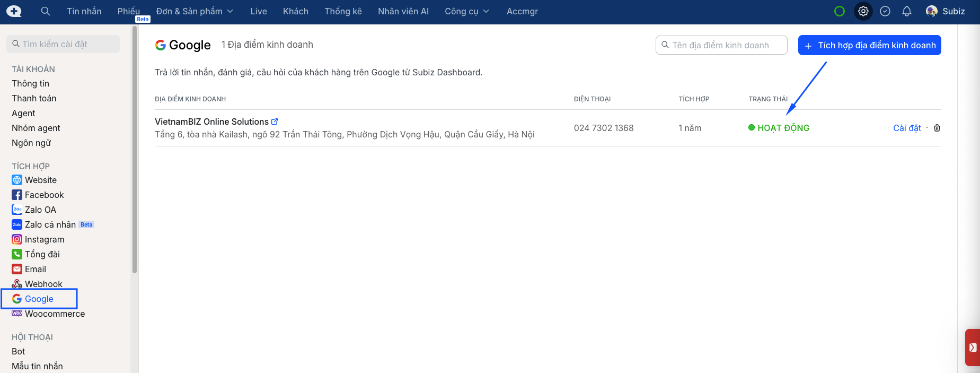Open the Thống kê menu item

pyautogui.click(x=343, y=11)
